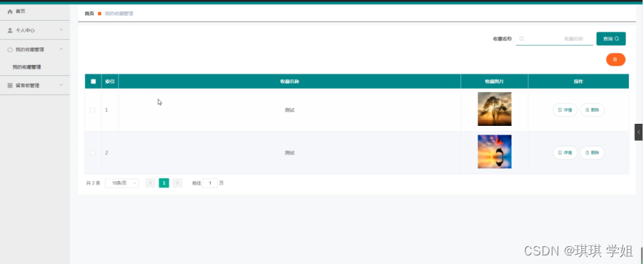Click the circle icon beside 我的收藏管理 menu
The width and height of the screenshot is (644, 264).
10,50
